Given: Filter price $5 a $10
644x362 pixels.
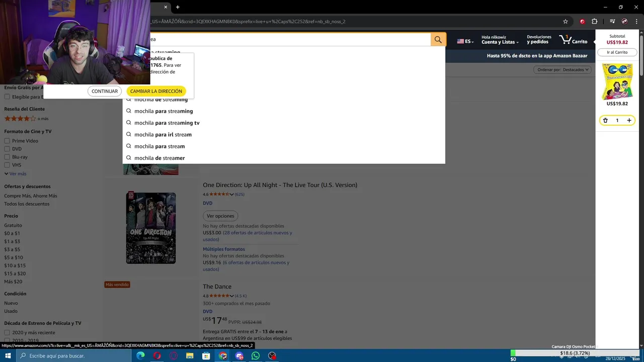Looking at the screenshot, I should (x=14, y=257).
